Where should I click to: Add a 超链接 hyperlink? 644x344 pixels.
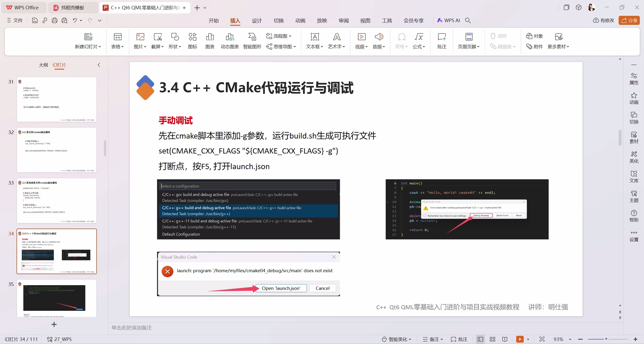click(x=503, y=47)
